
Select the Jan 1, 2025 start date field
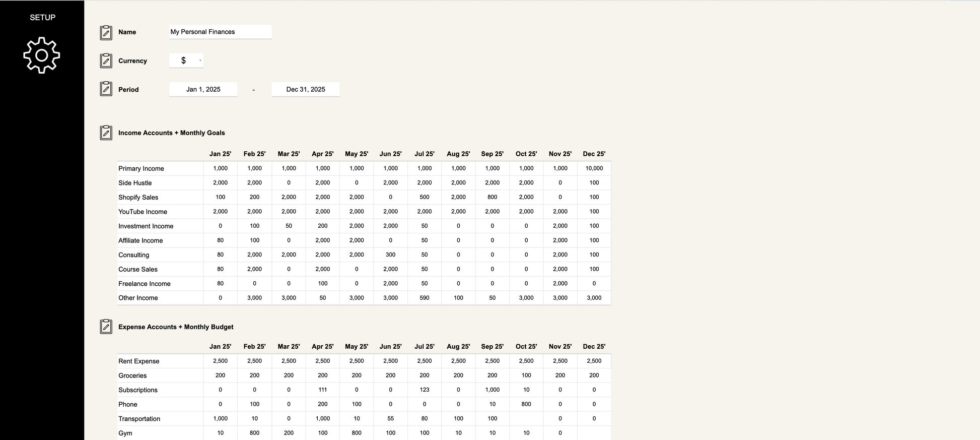click(x=203, y=89)
